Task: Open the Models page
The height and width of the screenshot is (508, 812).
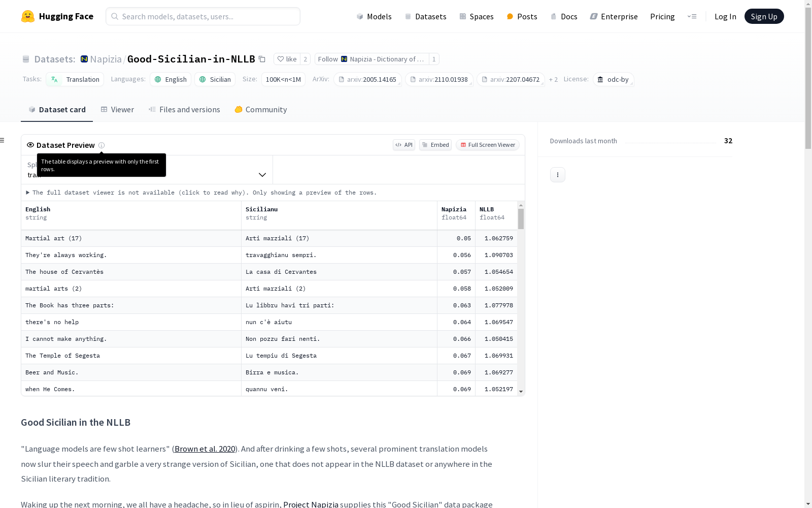Action: pos(374,16)
